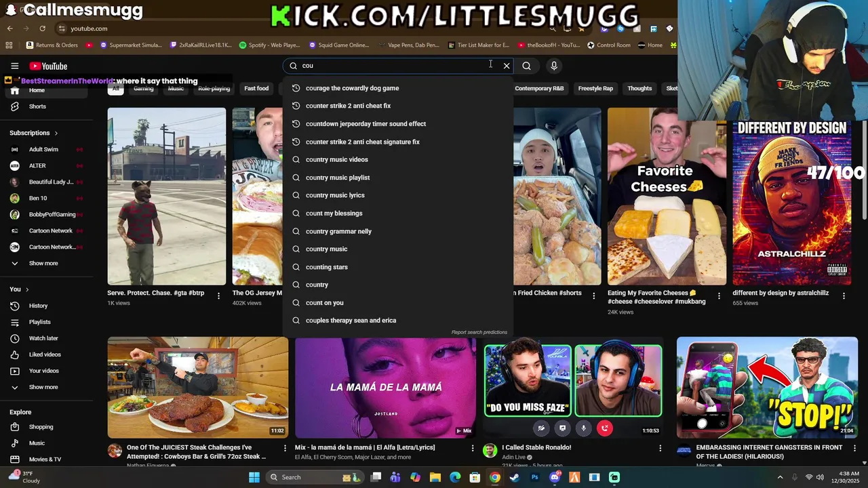Screen dimensions: 868x488
Task: Select 'counter strike 2 anti cheat signature fix'
Action: pos(397,142)
